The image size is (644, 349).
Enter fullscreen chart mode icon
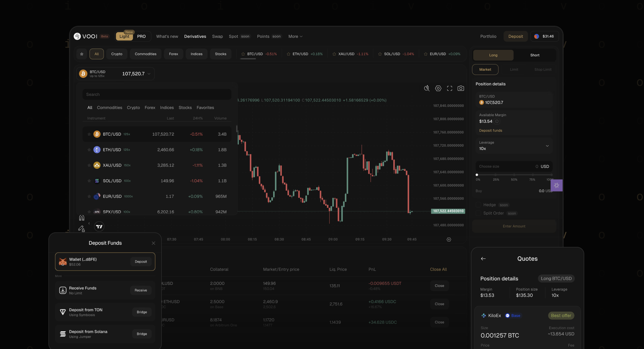pos(450,88)
